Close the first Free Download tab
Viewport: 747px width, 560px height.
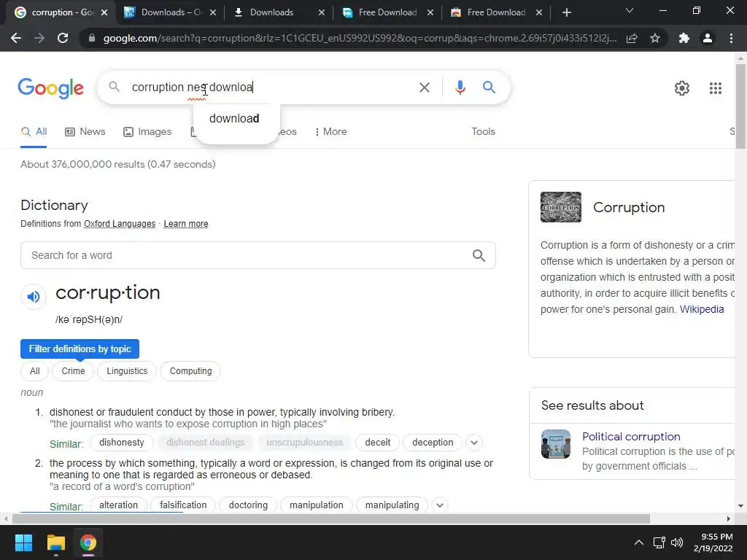[x=430, y=12]
